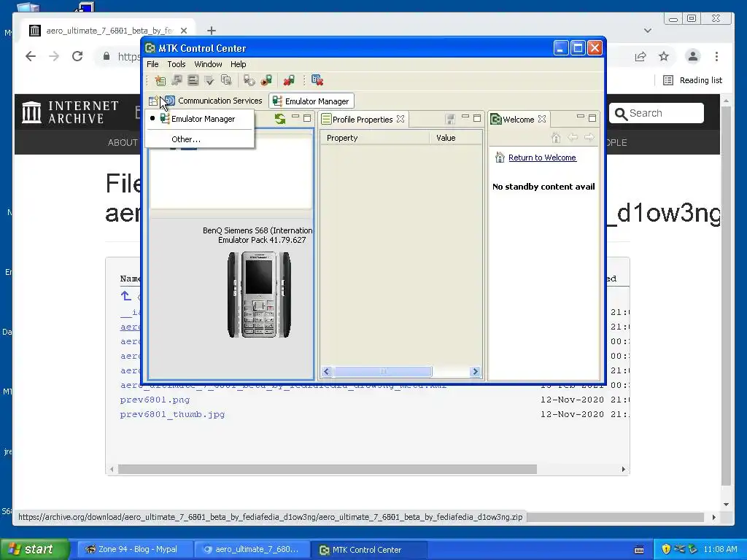The height and width of the screenshot is (560, 747).
Task: Select the Profile Properties tab
Action: click(362, 120)
